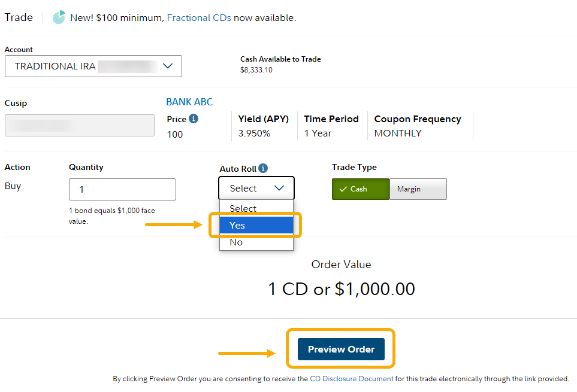Expand the Auto Roll Select dropdown
577x392 pixels.
tap(256, 188)
